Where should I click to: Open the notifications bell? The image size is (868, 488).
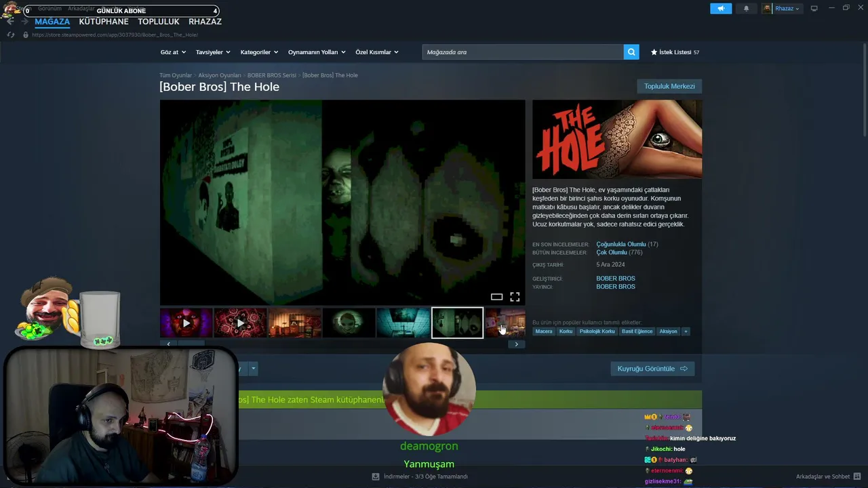pos(747,8)
